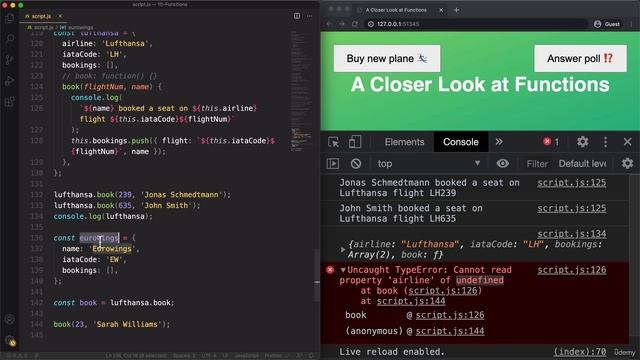Click the address bar showing 127.0.0.1

476,24
